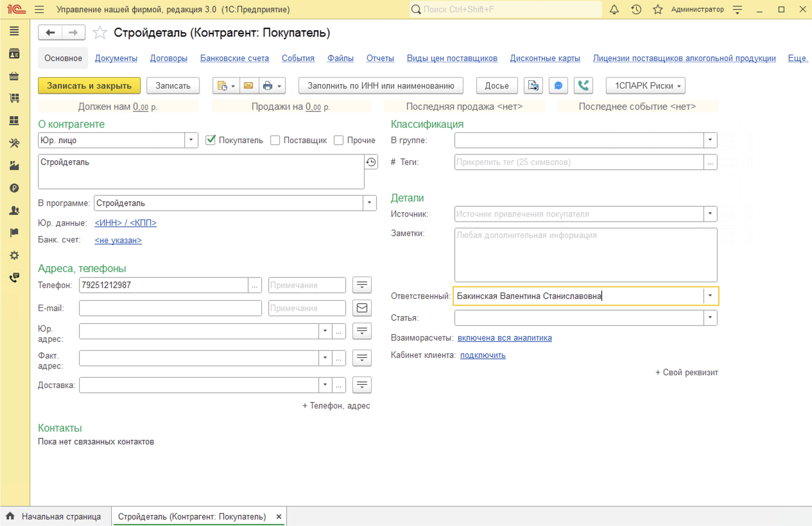Switch to the Договоры tab
812x526 pixels.
click(169, 58)
